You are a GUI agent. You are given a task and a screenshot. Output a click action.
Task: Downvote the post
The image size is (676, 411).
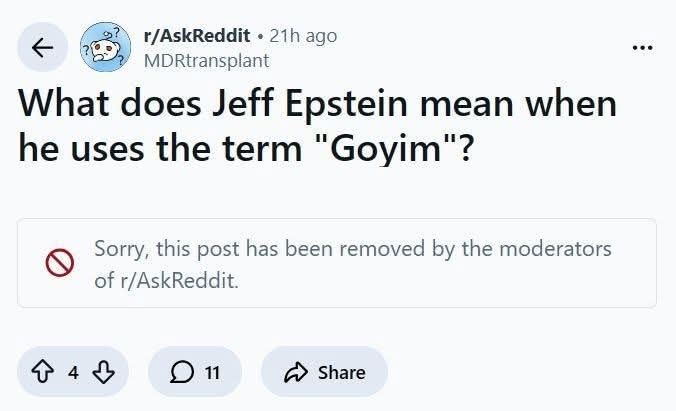pyautogui.click(x=102, y=372)
